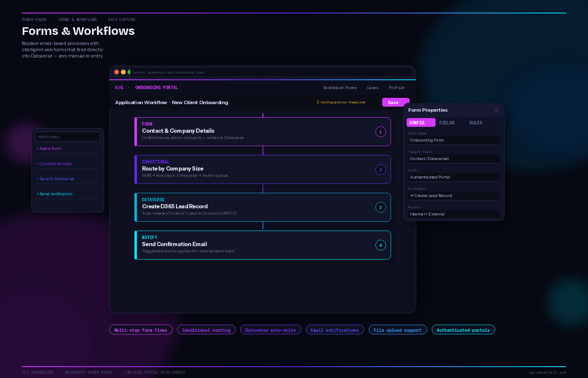
Task: Open the Notify dropdown showing Internal + External
Action: coord(454,214)
